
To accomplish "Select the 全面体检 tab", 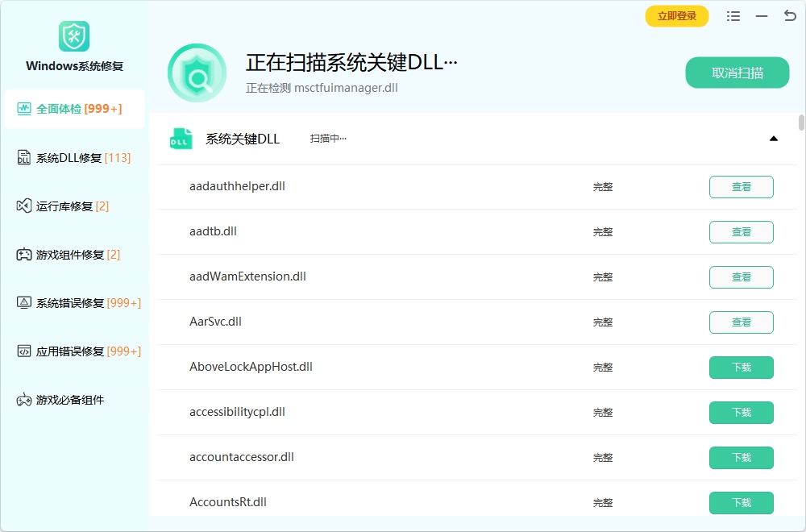I will click(x=73, y=109).
